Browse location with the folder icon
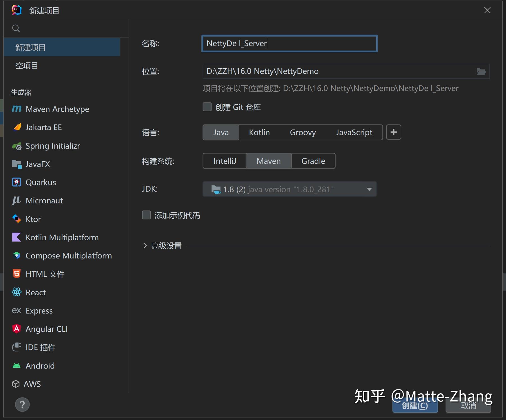506x420 pixels. (481, 71)
